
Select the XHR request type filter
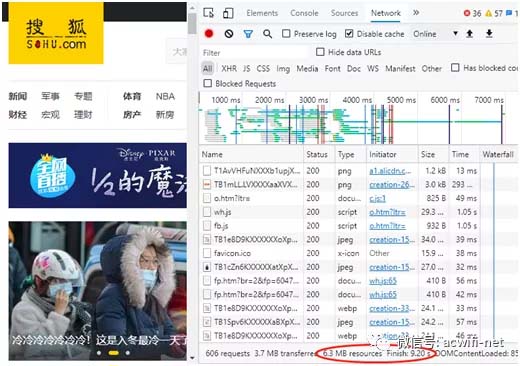(x=229, y=69)
